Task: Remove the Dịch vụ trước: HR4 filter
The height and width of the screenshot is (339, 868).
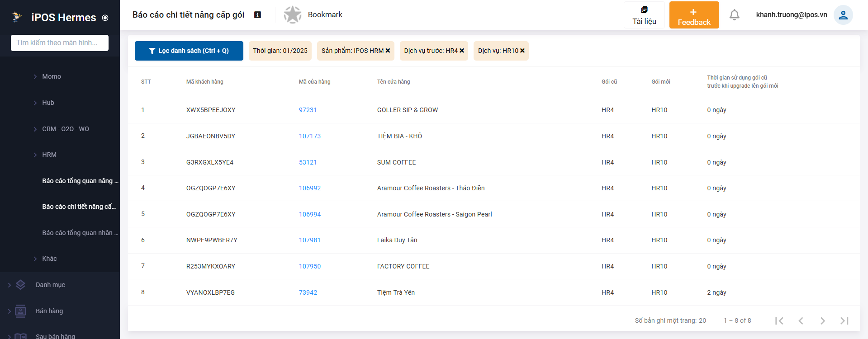Action: pos(462,51)
